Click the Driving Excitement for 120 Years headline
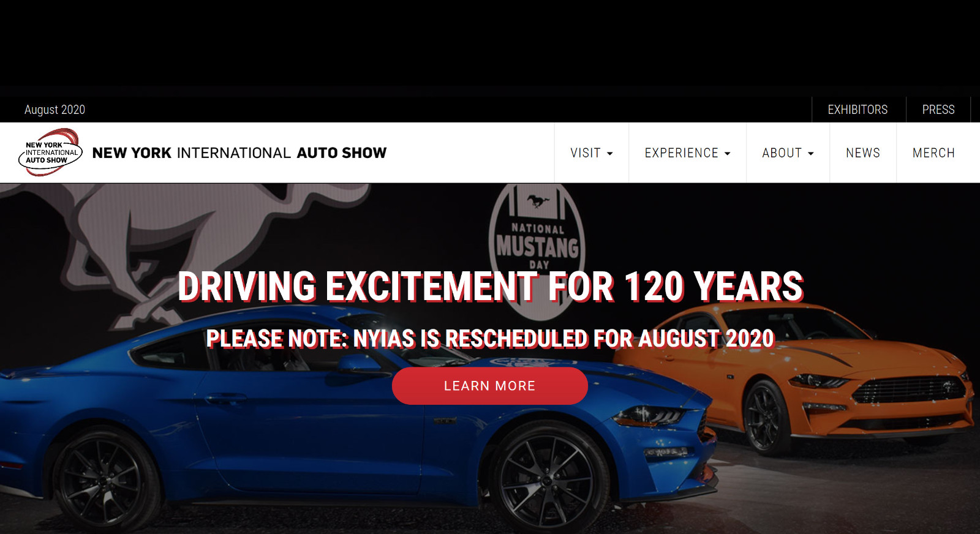Image resolution: width=980 pixels, height=534 pixels. tap(491, 287)
